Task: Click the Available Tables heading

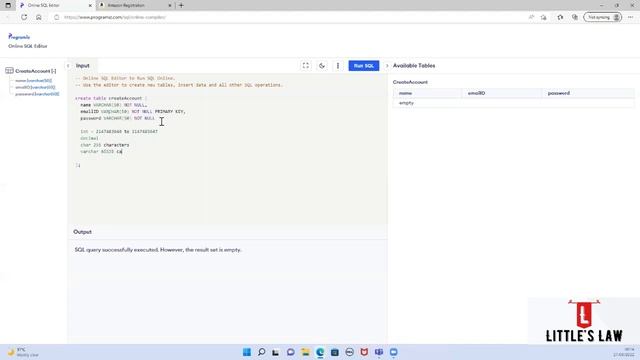Action: (x=414, y=66)
